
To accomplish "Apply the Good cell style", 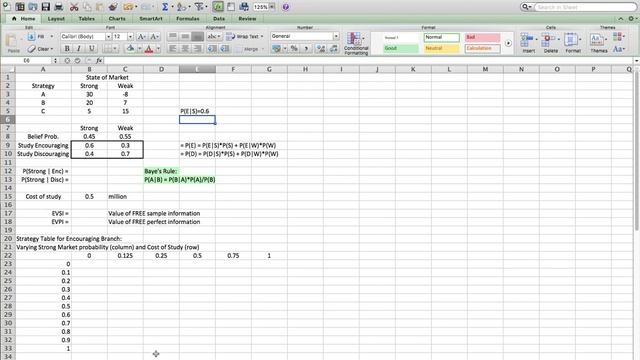I will pyautogui.click(x=401, y=48).
